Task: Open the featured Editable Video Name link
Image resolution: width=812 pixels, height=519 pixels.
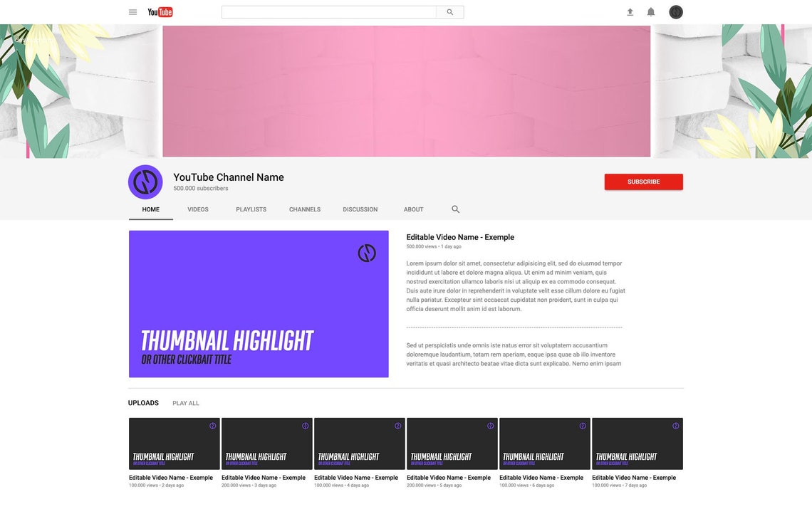Action: pos(460,236)
